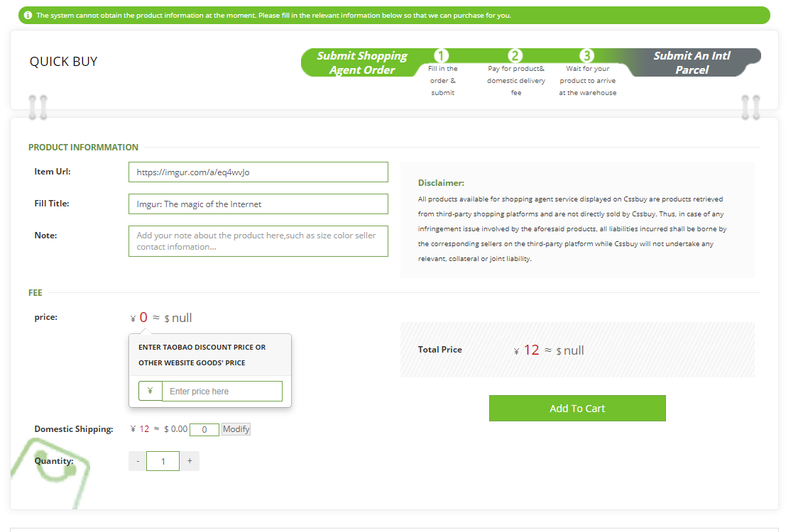Click the domestic shipping amount box

click(204, 430)
